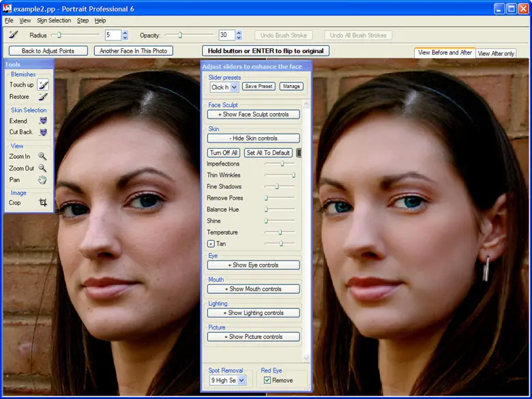Open the Slider presets dropdown
Screen dimensions: 532x399
(x=234, y=87)
